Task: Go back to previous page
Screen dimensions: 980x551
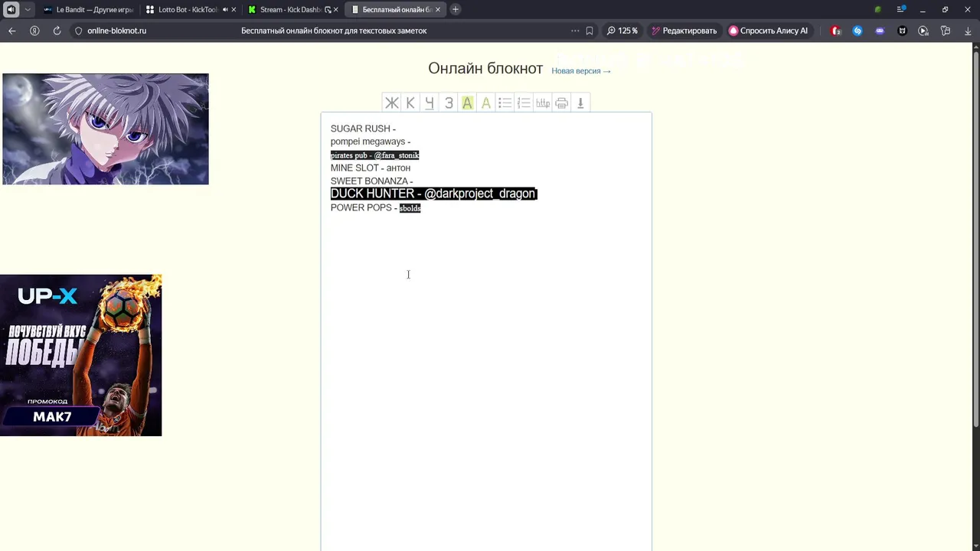Action: tap(12, 31)
